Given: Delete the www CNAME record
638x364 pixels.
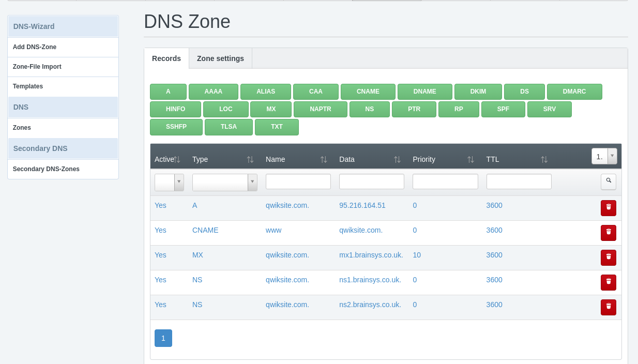Looking at the screenshot, I should coord(608,233).
